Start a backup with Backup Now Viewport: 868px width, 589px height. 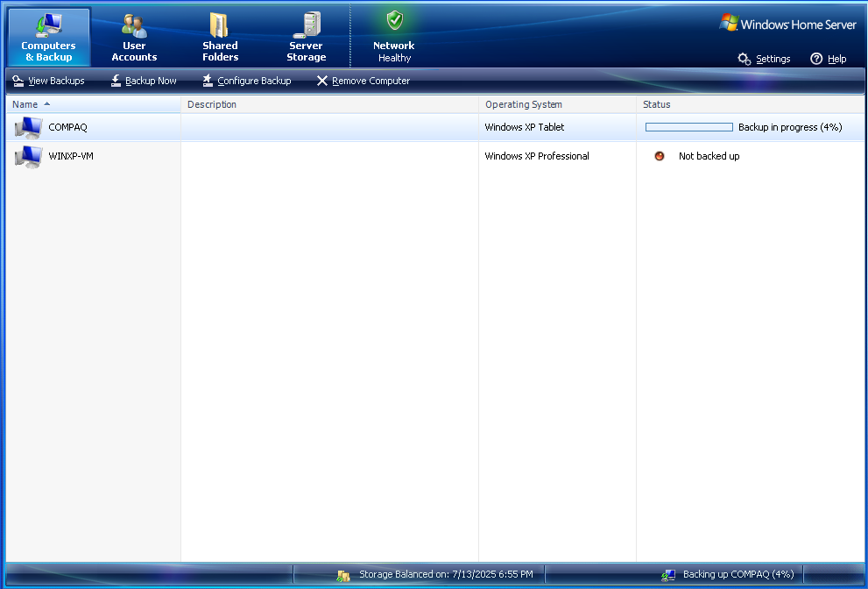click(144, 81)
